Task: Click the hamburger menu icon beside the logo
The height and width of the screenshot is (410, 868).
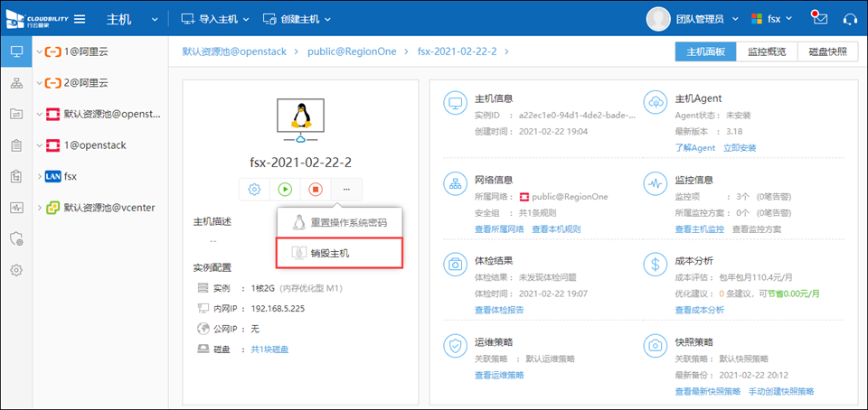Action: tap(80, 18)
